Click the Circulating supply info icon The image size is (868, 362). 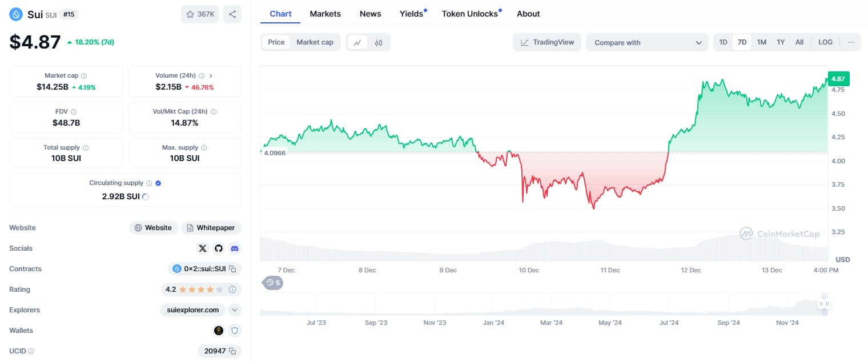click(149, 183)
